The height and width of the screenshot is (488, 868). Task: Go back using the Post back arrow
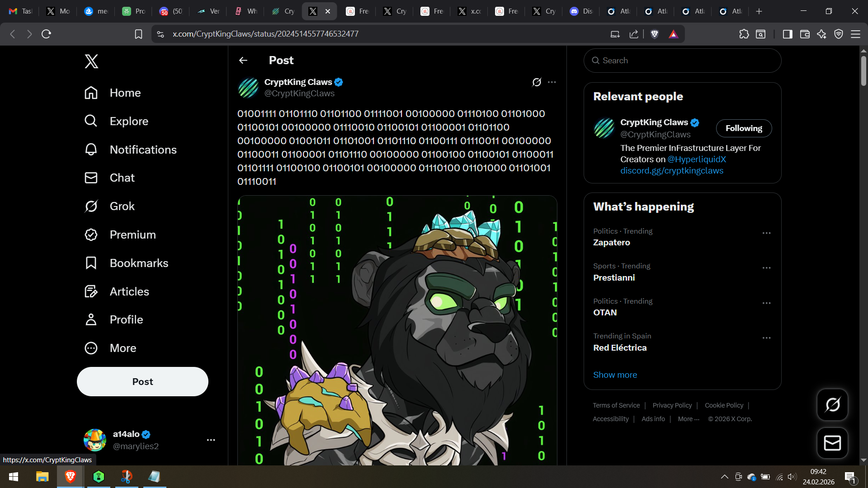click(243, 60)
